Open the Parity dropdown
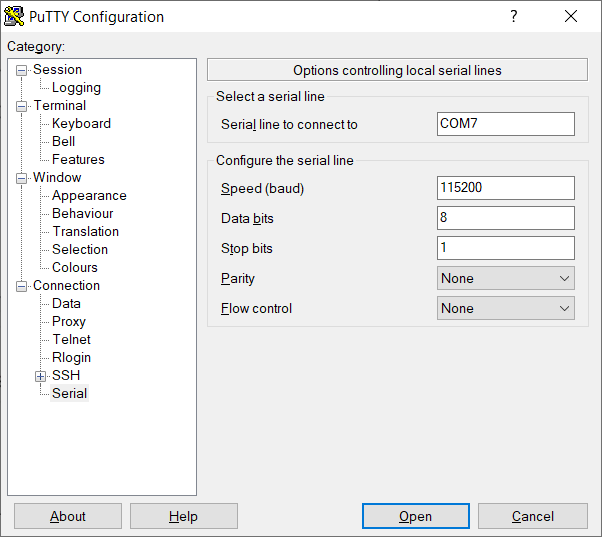The height and width of the screenshot is (537, 602). pos(506,278)
